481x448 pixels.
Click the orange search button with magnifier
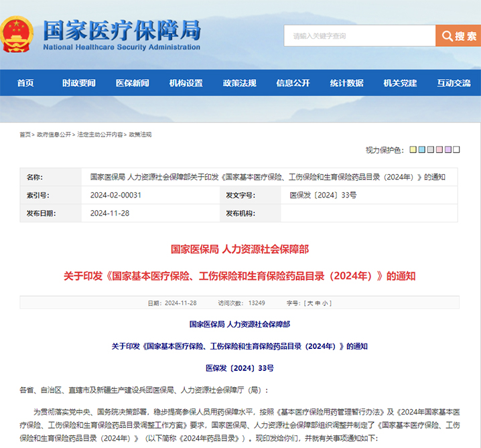[x=458, y=35]
